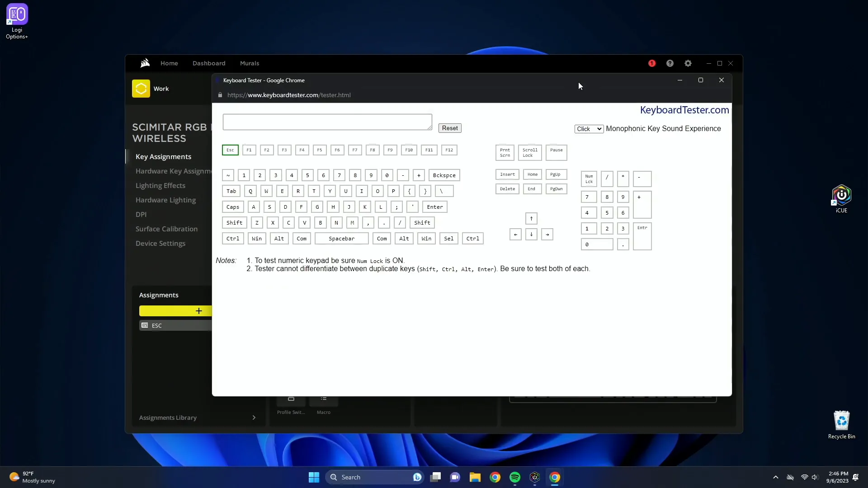The image size is (868, 488).
Task: Open the Teams chat taskbar icon
Action: pyautogui.click(x=455, y=477)
